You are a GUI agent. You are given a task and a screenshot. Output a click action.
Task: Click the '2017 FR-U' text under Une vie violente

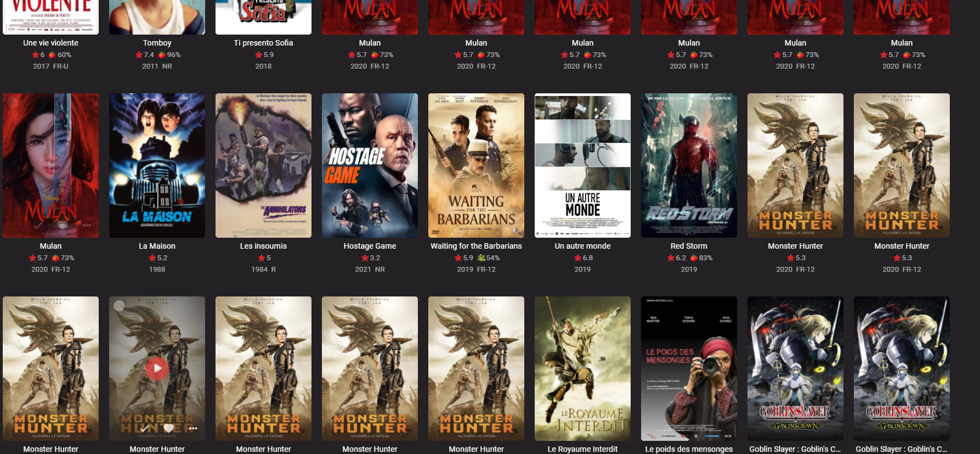pyautogui.click(x=50, y=66)
